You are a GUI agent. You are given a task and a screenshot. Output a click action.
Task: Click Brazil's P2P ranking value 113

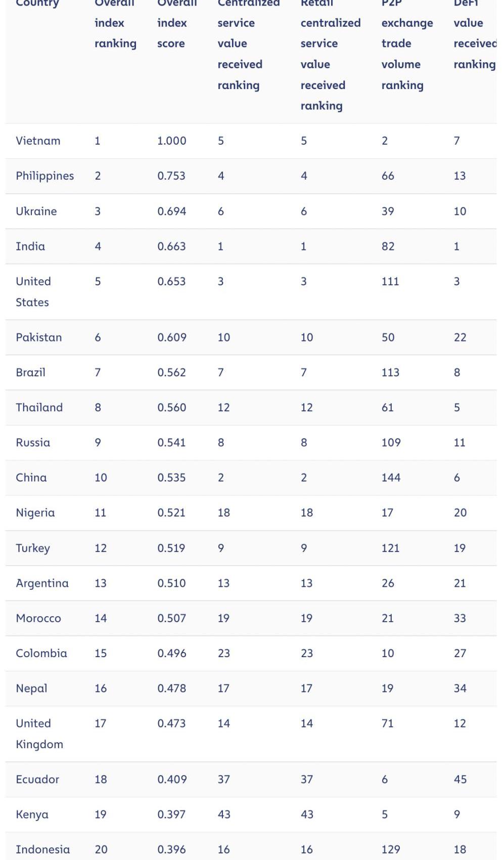[x=390, y=372]
